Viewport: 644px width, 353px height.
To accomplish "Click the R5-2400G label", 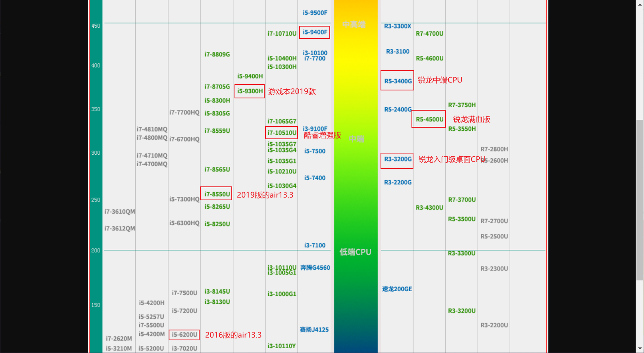I will (398, 109).
